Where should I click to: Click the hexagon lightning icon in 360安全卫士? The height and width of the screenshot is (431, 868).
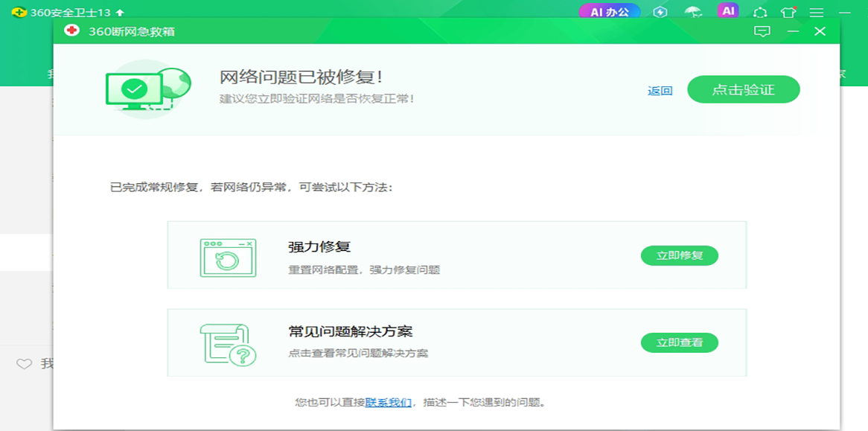tap(660, 12)
